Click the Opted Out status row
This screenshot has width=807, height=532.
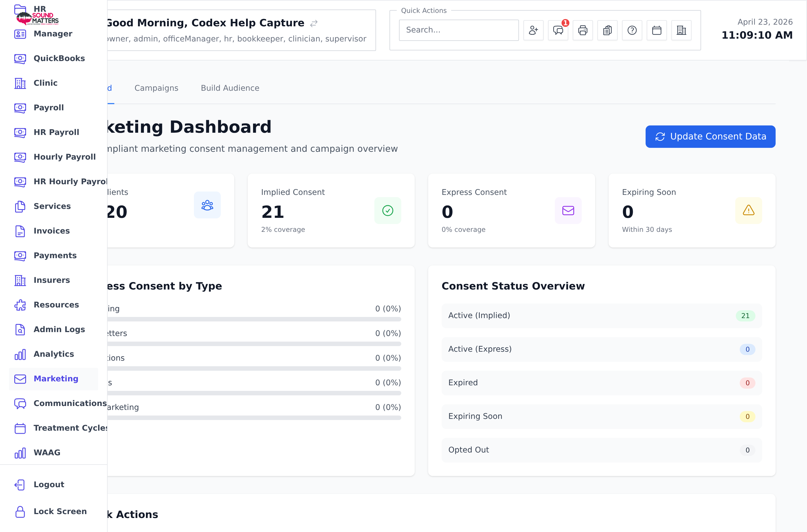click(602, 450)
